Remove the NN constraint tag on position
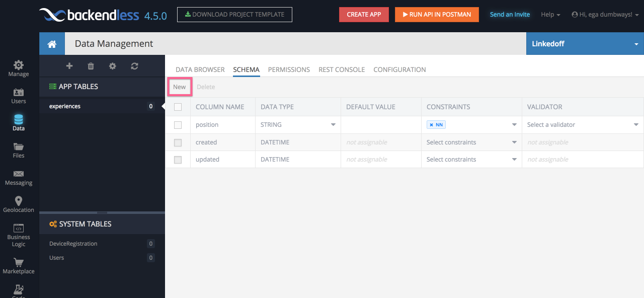The height and width of the screenshot is (298, 644). (432, 124)
